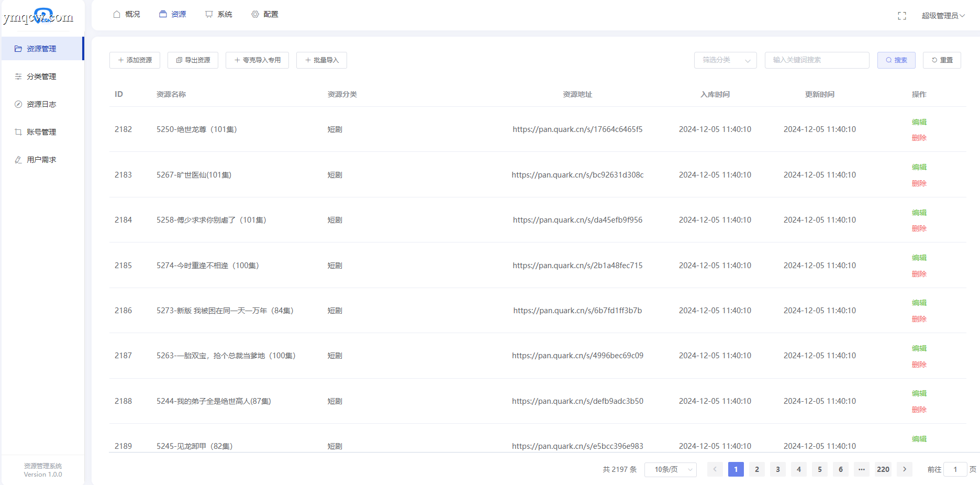Open 用户需求 in the sidebar

tap(42, 160)
